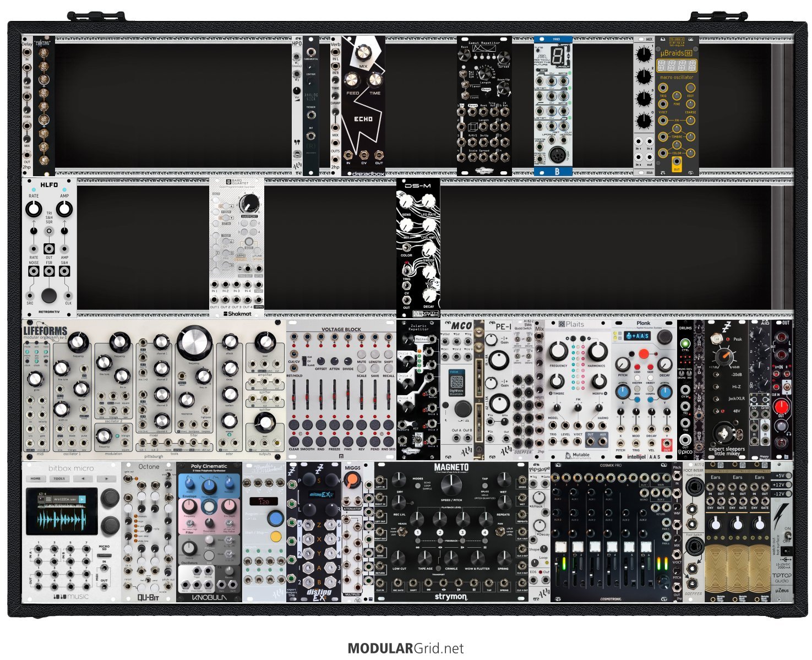Click the waveform display on bitbox micro

(61, 519)
